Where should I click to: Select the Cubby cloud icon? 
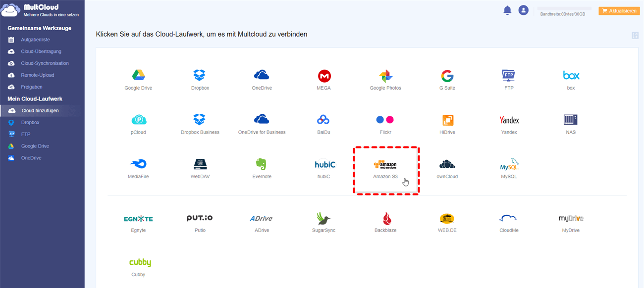(140, 263)
